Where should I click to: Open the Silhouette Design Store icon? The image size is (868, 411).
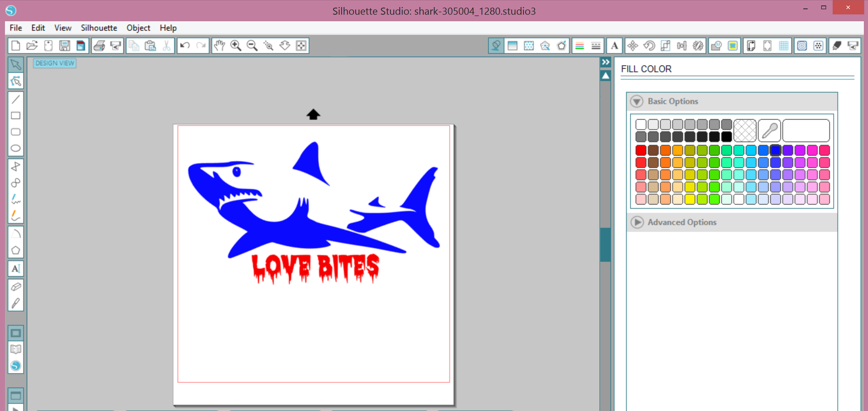15,366
